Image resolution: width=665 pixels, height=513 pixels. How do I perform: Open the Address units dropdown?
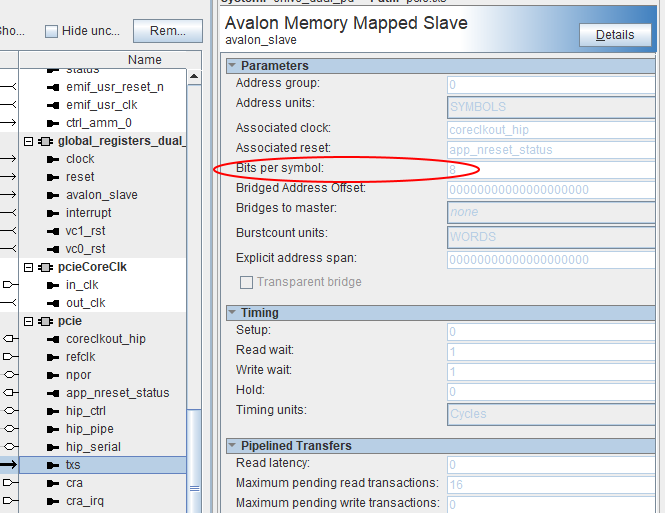[x=551, y=107]
